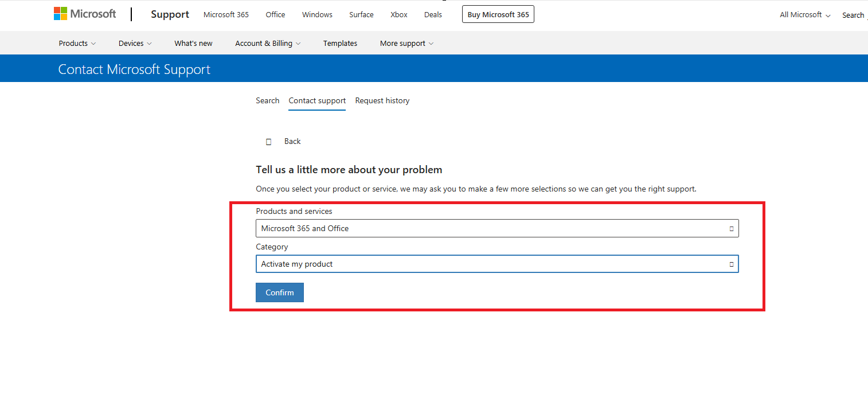Open What's new in the navigation
This screenshot has width=868, height=402.
[x=193, y=43]
